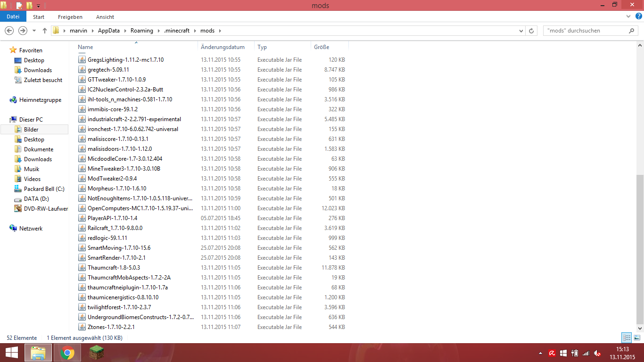This screenshot has height=362, width=644.
Task: Click the volume icon in system tray
Action: pyautogui.click(x=597, y=353)
